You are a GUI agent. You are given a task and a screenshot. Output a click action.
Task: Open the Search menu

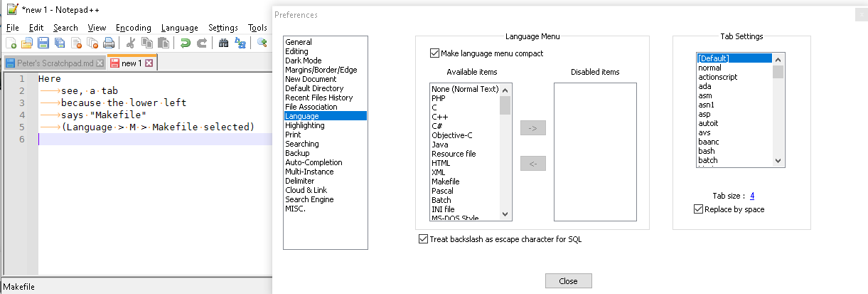65,28
